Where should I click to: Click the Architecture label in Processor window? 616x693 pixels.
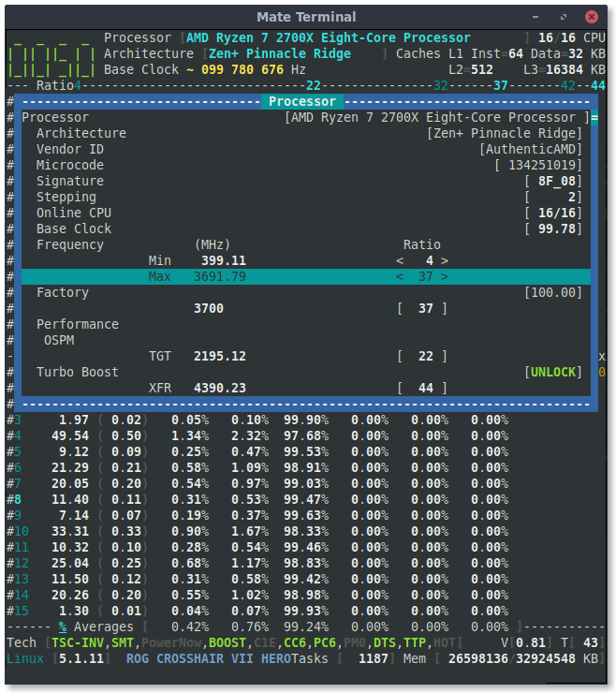[x=81, y=134]
